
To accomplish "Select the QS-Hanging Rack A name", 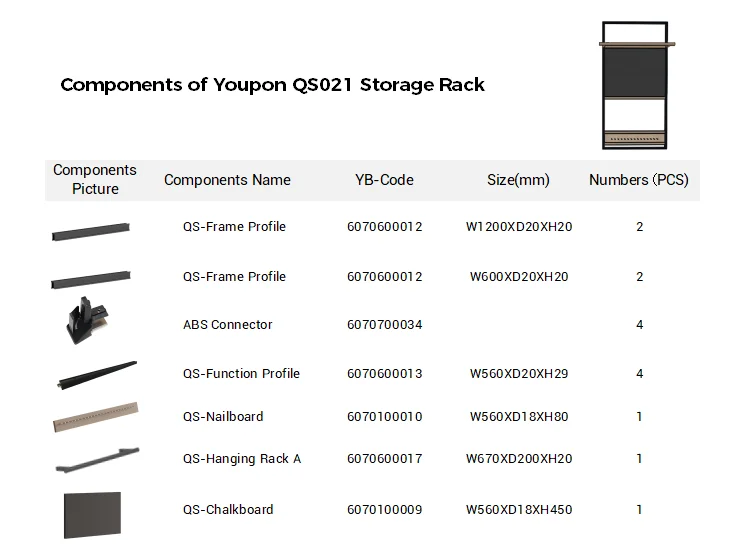I will click(241, 459).
